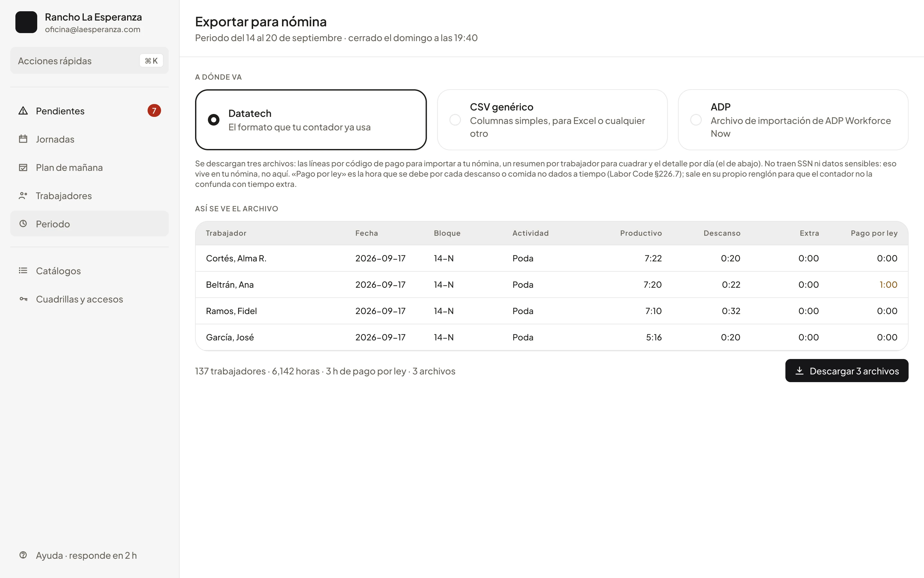This screenshot has width=924, height=578.
Task: Select the ADP Workforce Now radio option
Action: tap(696, 120)
